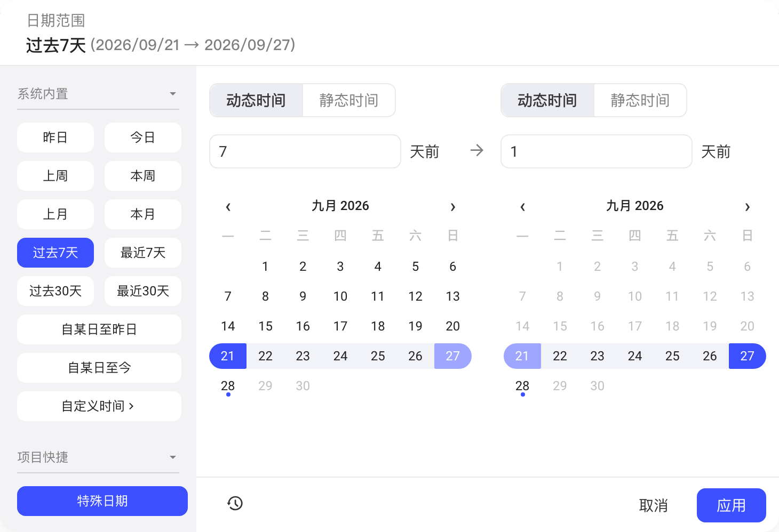Select day 15 in left calendar
This screenshot has height=532, width=779.
[x=265, y=326]
